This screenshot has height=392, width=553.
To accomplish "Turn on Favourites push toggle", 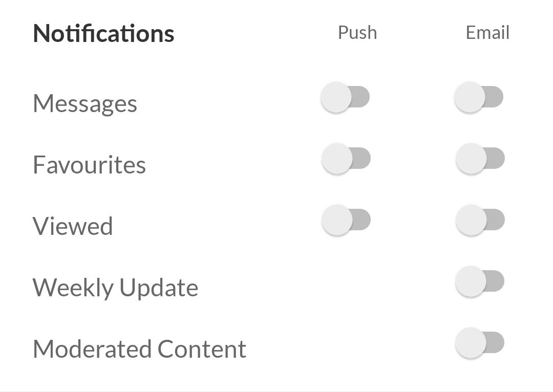I will point(346,159).
